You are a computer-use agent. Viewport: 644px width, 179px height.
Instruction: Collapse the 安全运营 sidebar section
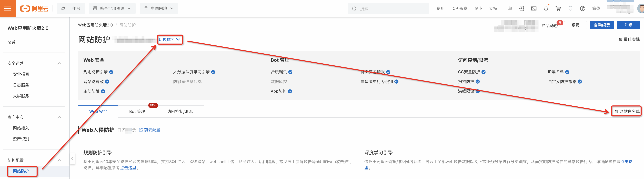point(59,64)
